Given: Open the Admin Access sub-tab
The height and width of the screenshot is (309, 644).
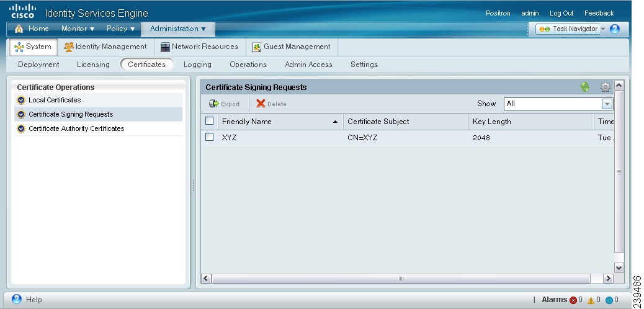Looking at the screenshot, I should (308, 65).
